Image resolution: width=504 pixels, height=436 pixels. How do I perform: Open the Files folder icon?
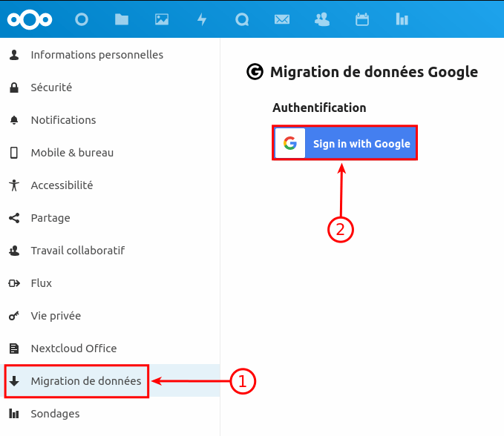pos(122,19)
